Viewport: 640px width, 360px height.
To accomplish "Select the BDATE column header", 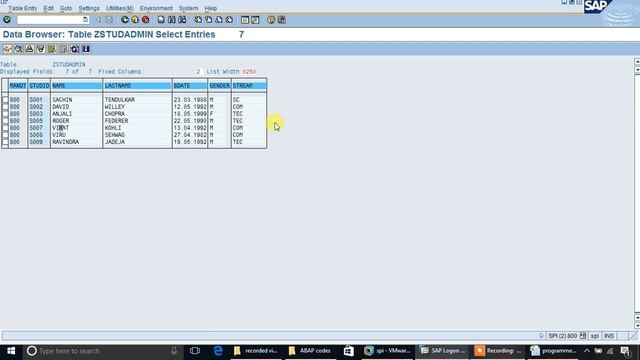I will pyautogui.click(x=190, y=86).
